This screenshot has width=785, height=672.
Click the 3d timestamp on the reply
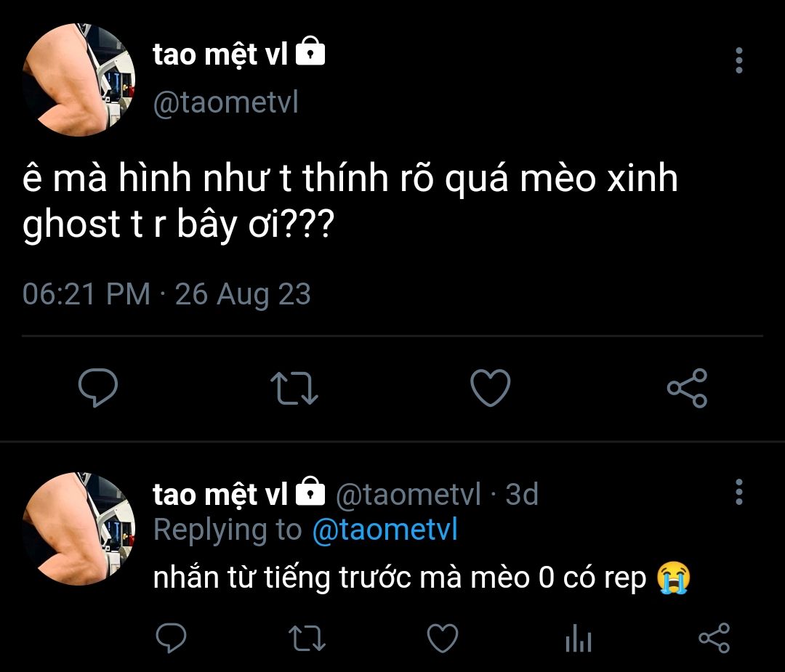[x=521, y=494]
